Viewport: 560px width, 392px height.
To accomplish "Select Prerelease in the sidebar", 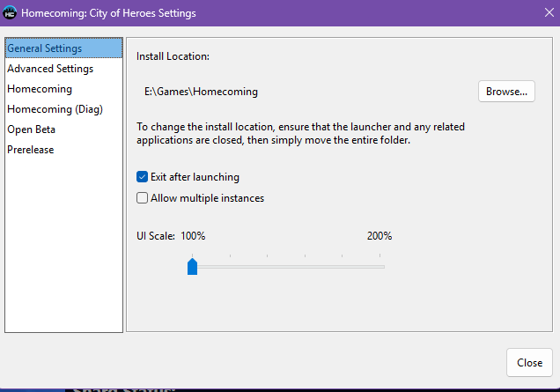I will [x=31, y=150].
